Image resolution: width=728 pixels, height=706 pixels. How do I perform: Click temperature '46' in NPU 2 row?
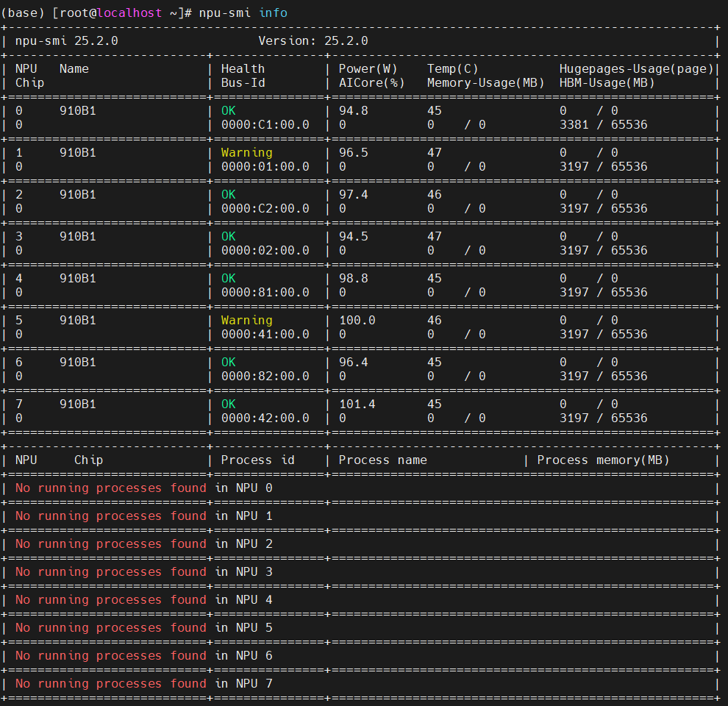click(x=435, y=195)
